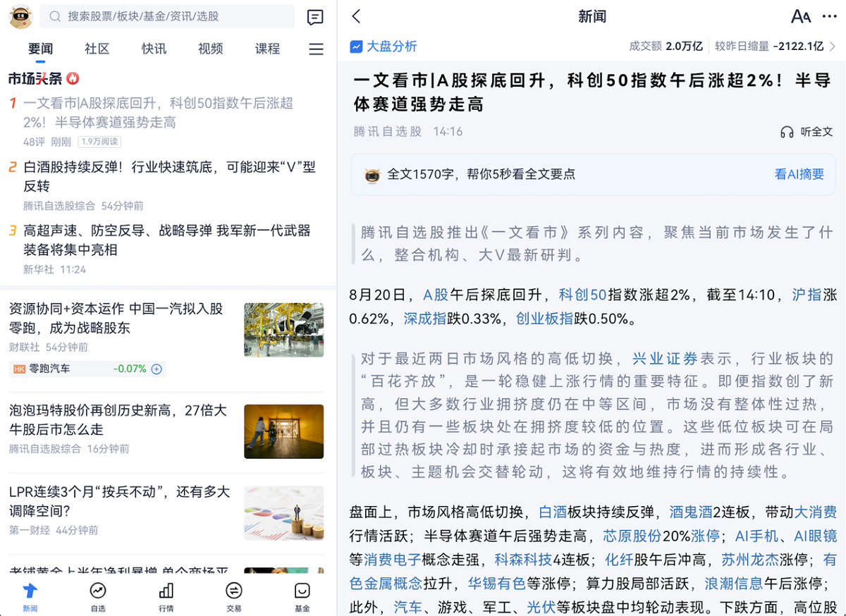Viewport: 846px width, 616px height.
Task: Add 零跑汽车 to watchlist with plus button
Action: (156, 369)
